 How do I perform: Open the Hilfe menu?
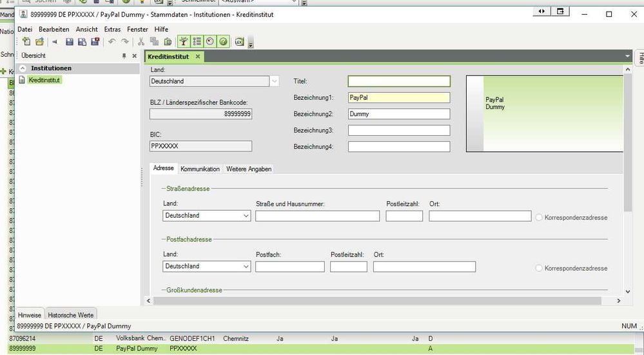[x=161, y=29]
